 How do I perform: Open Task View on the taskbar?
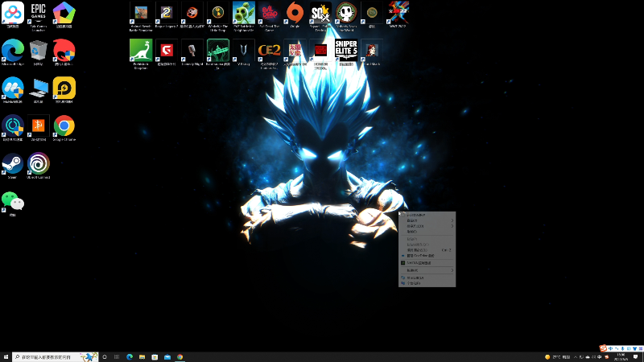[x=117, y=357]
